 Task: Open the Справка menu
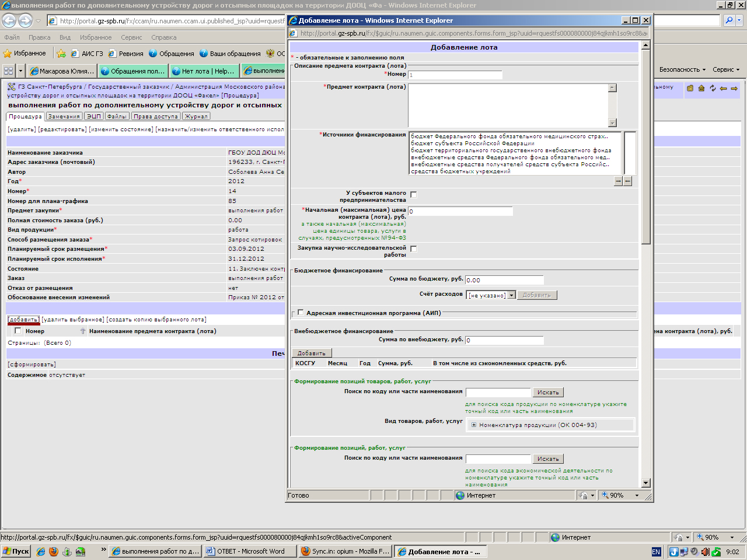163,37
